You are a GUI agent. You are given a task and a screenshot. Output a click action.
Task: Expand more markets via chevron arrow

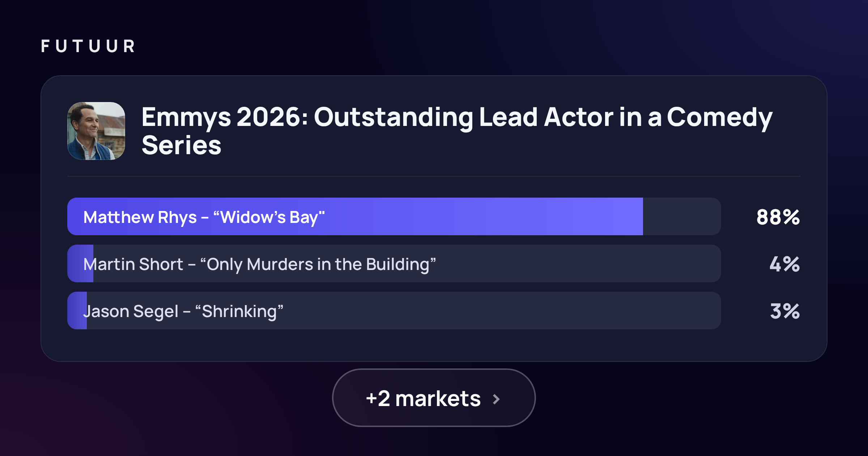[x=497, y=399]
